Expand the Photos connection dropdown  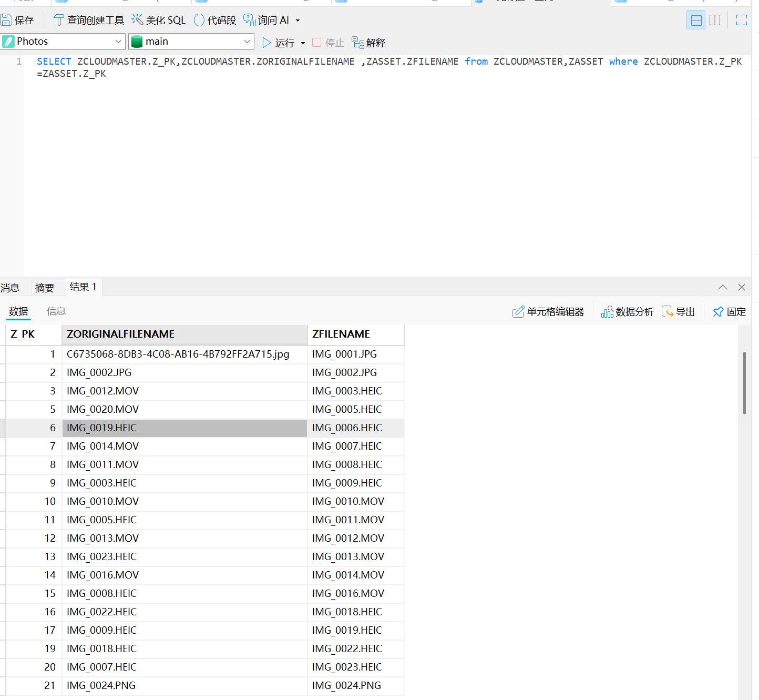click(x=118, y=42)
